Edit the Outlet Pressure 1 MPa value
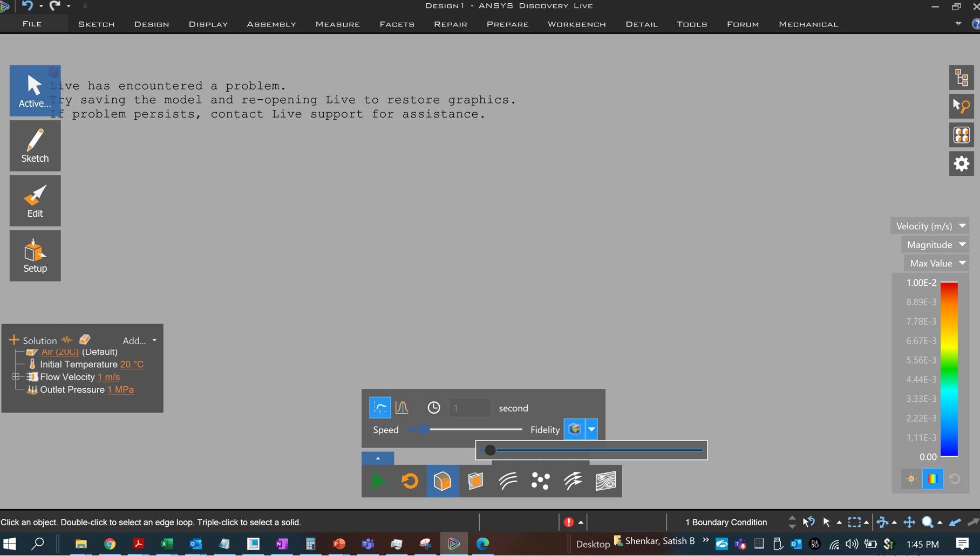 coord(120,390)
